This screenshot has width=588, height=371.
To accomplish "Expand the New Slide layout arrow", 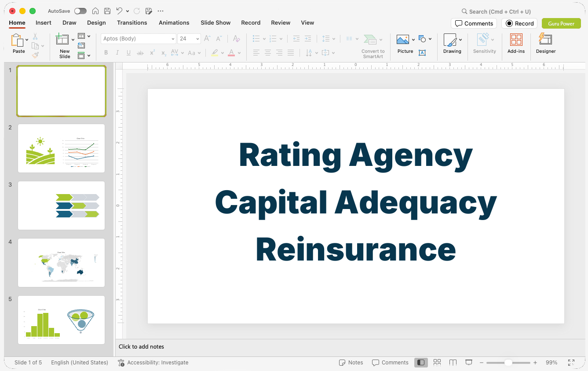I will coord(73,40).
